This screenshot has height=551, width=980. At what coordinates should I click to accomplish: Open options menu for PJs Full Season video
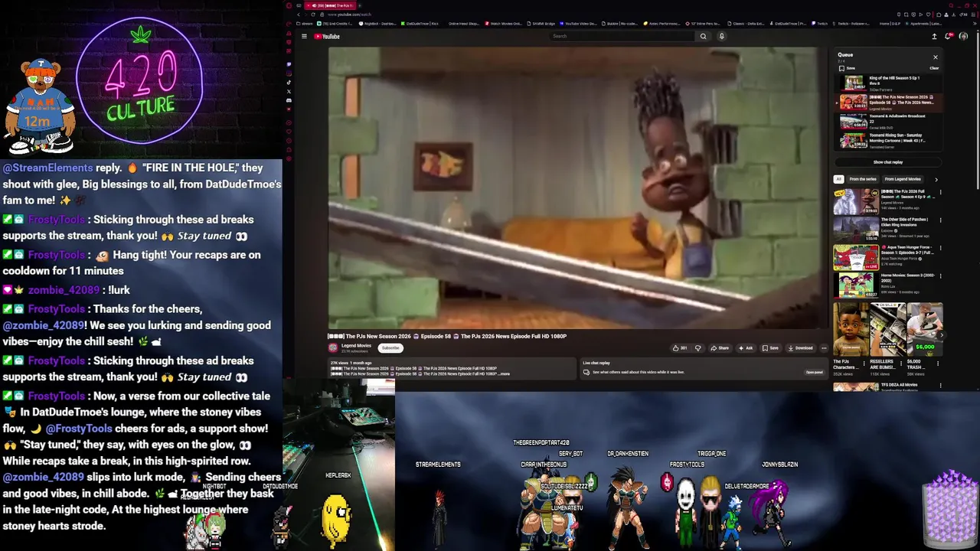[940, 192]
